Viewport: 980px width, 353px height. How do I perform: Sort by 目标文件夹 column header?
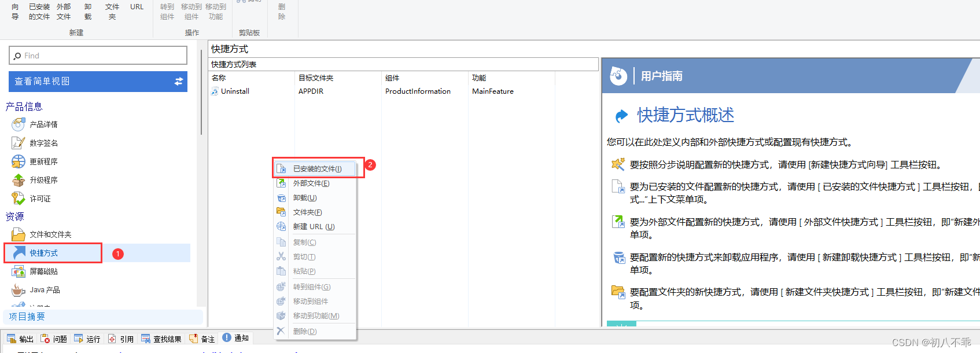click(x=338, y=78)
